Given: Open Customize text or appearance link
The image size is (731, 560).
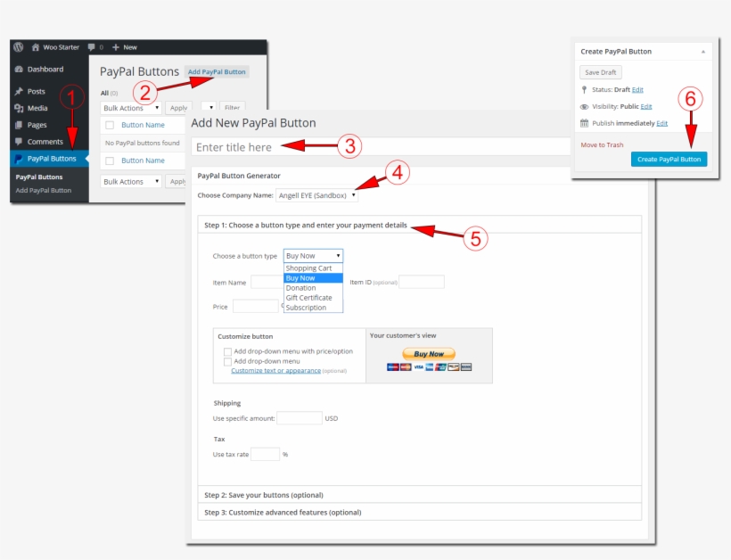Looking at the screenshot, I should [276, 370].
